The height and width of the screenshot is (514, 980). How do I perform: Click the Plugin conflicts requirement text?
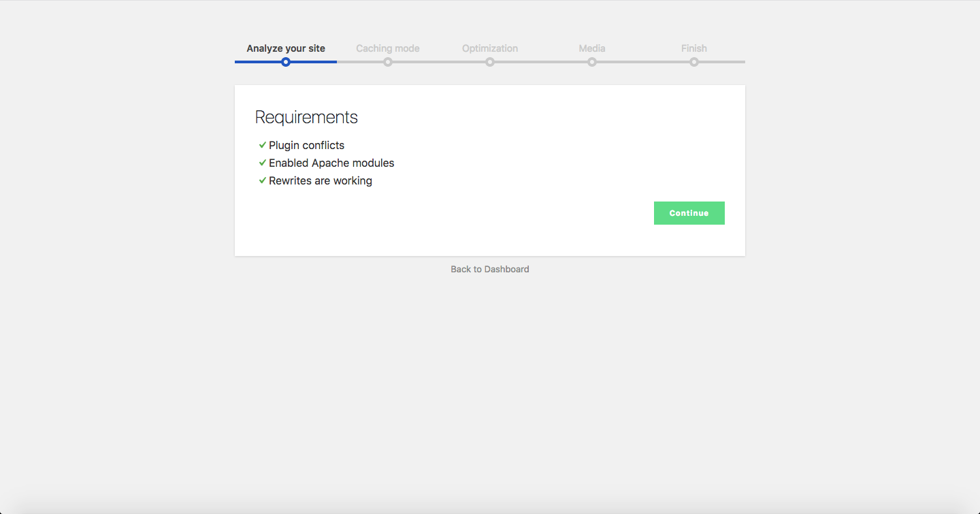[x=306, y=145]
